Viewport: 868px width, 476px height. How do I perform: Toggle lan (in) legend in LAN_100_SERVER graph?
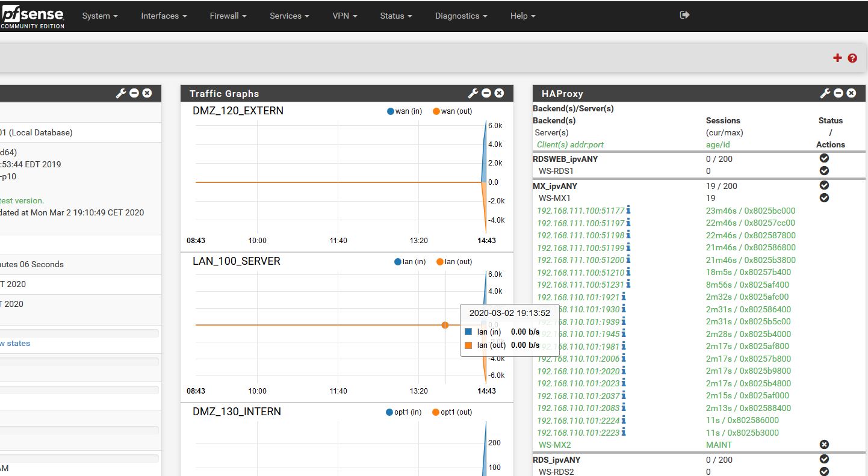[x=410, y=262]
